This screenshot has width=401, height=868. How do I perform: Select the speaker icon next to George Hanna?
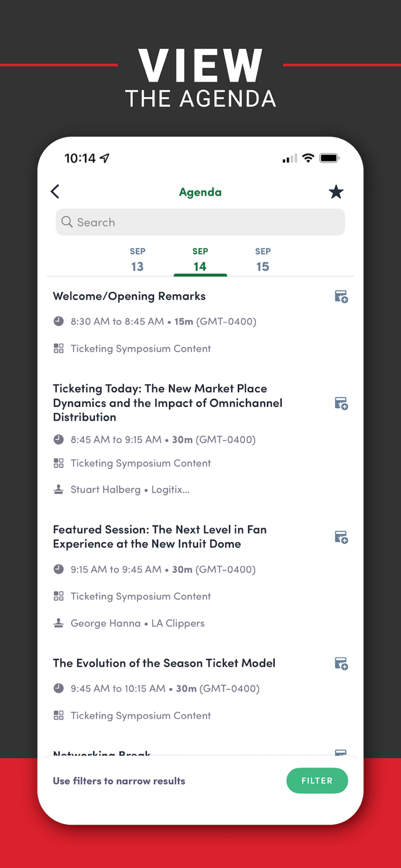[x=58, y=623]
